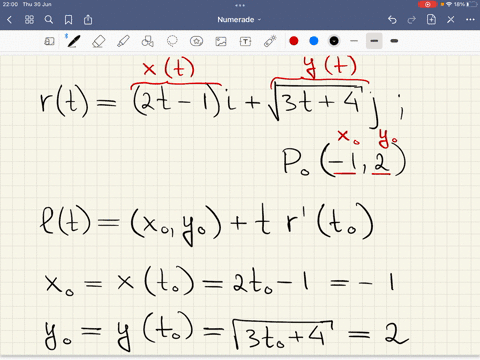This screenshot has height=360, width=480.
Task: Open the Elements sticker tool
Action: click(196, 41)
